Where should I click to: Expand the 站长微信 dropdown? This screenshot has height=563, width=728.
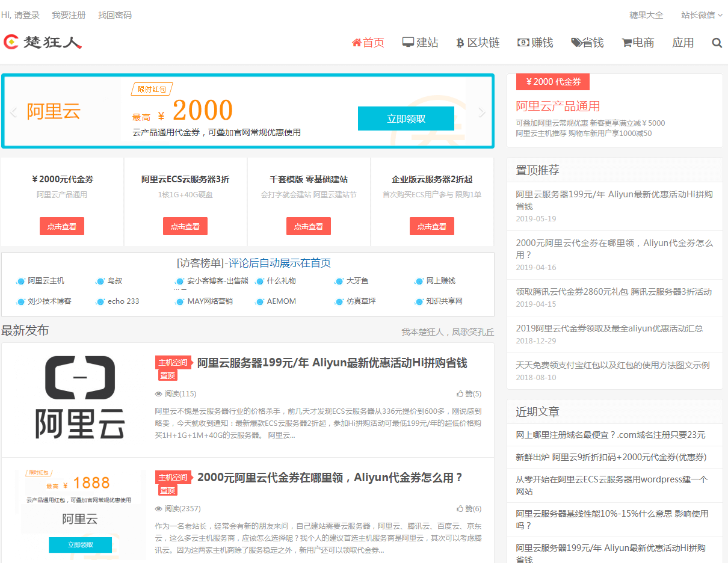coord(702,15)
